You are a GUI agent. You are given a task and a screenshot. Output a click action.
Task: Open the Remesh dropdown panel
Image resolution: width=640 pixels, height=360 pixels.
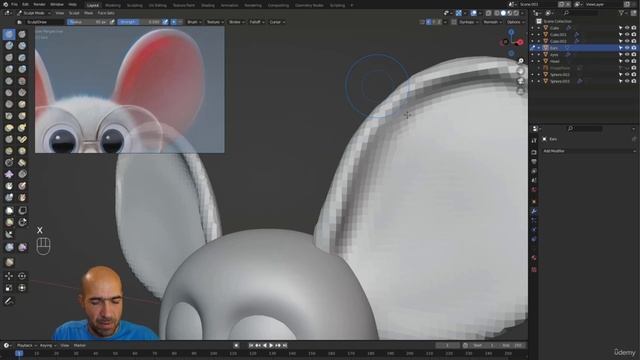(492, 22)
